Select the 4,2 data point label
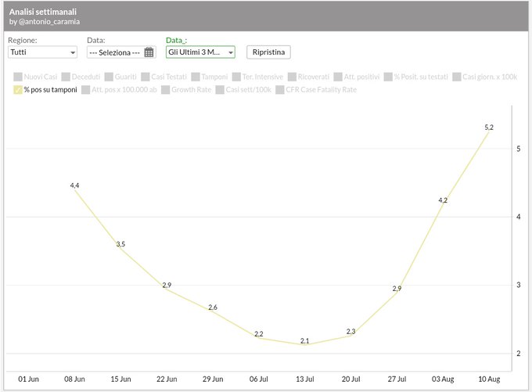532x392 pixels. [x=443, y=200]
